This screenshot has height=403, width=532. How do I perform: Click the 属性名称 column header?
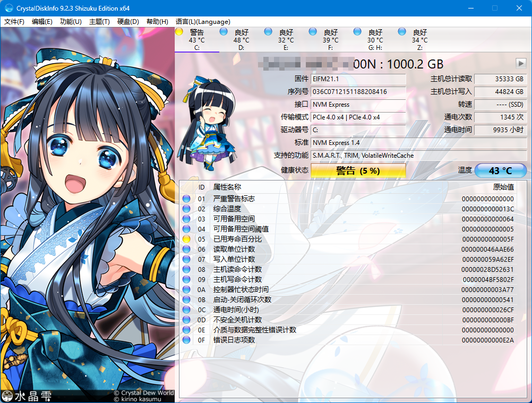[x=227, y=187]
